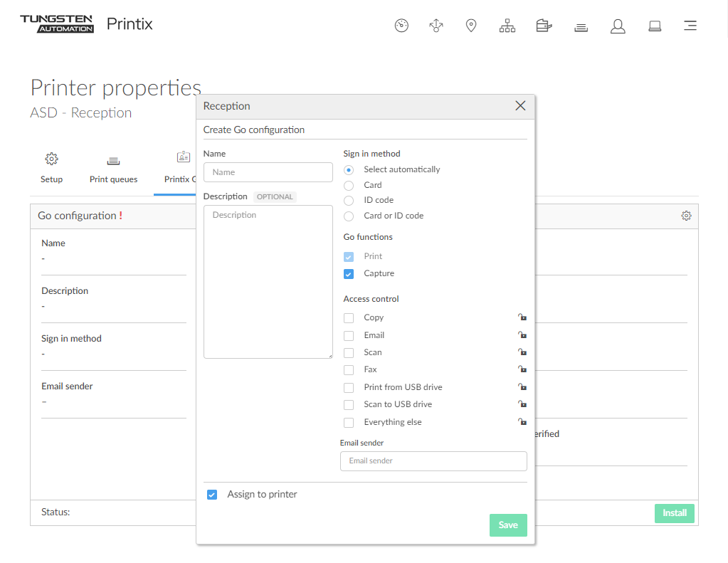Viewport: 728px width, 563px height.
Task: Switch to the Setup tab
Action: click(x=51, y=168)
